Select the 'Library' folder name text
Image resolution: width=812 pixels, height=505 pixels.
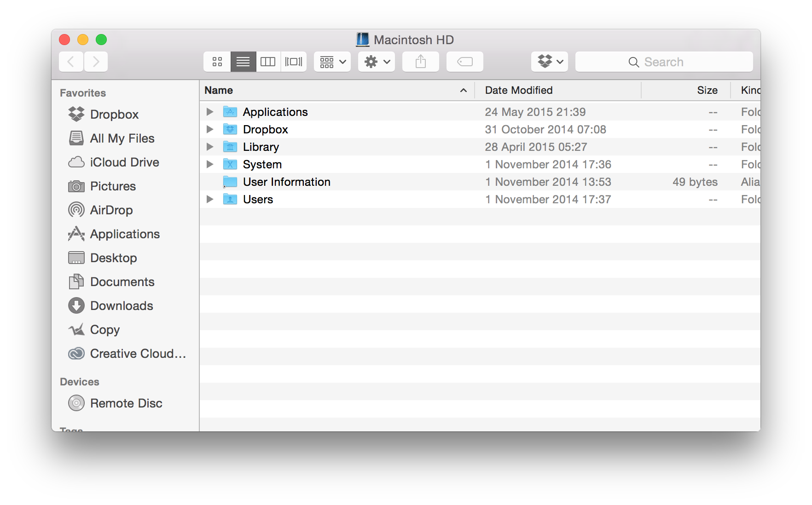pos(261,147)
